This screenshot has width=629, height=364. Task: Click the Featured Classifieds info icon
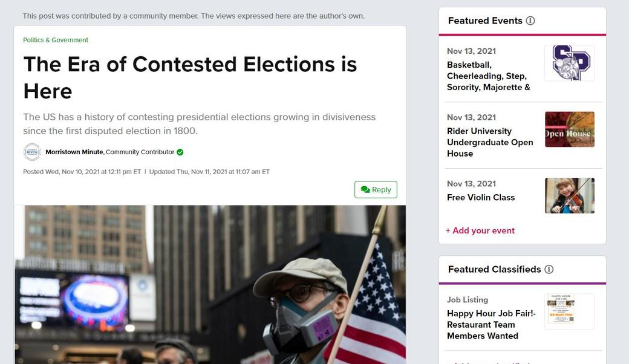[549, 270]
